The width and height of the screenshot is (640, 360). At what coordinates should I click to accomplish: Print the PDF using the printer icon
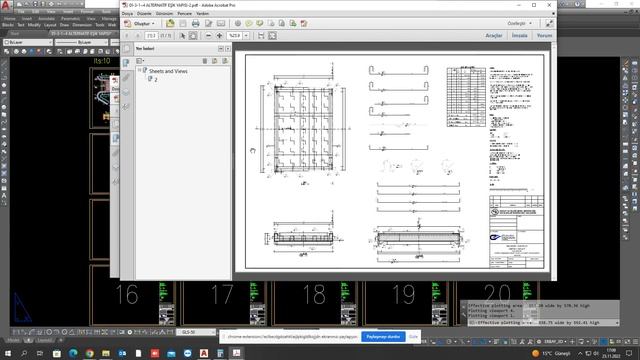[x=196, y=24]
